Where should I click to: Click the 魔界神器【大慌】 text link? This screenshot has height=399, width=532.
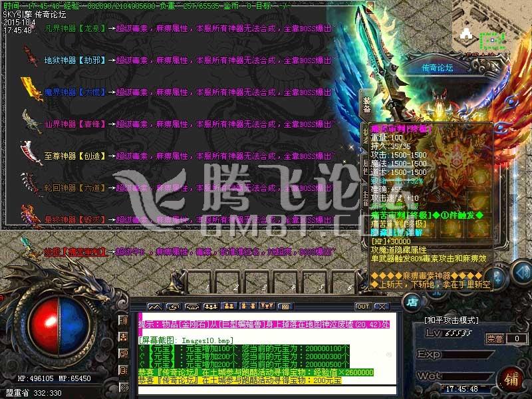tap(75, 92)
